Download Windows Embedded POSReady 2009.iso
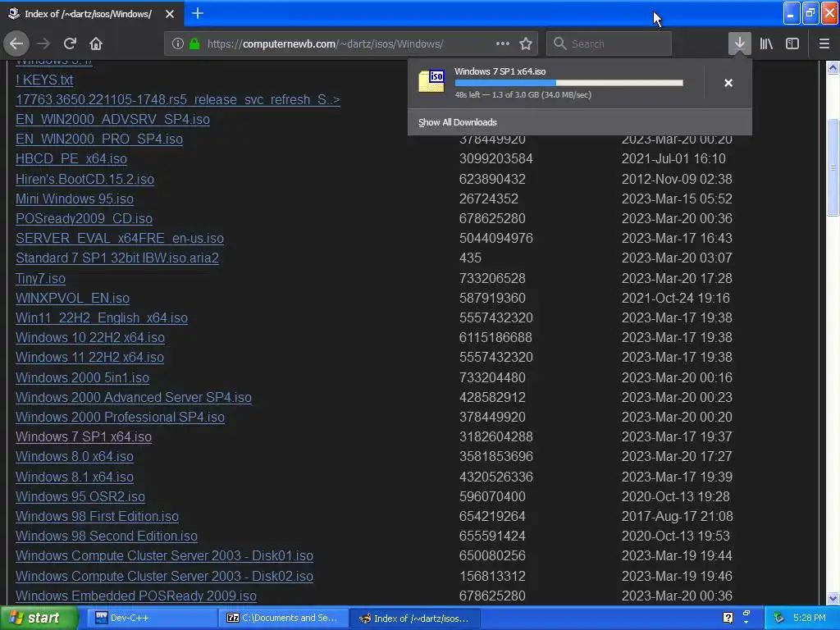 (x=136, y=596)
